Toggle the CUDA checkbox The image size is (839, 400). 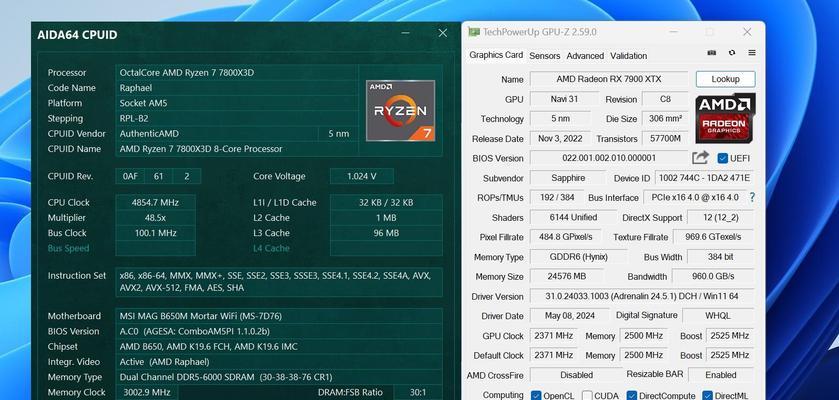(587, 396)
